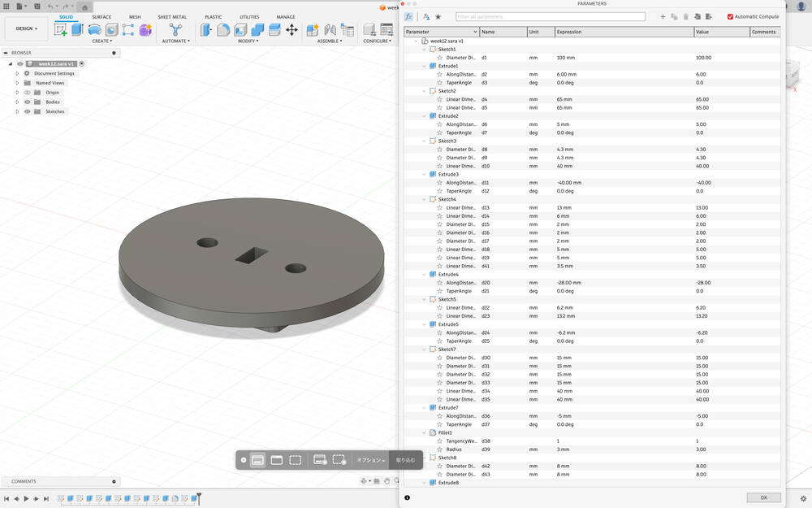Select the Extrude tool in the Create group
812x508 pixels.
point(77,29)
